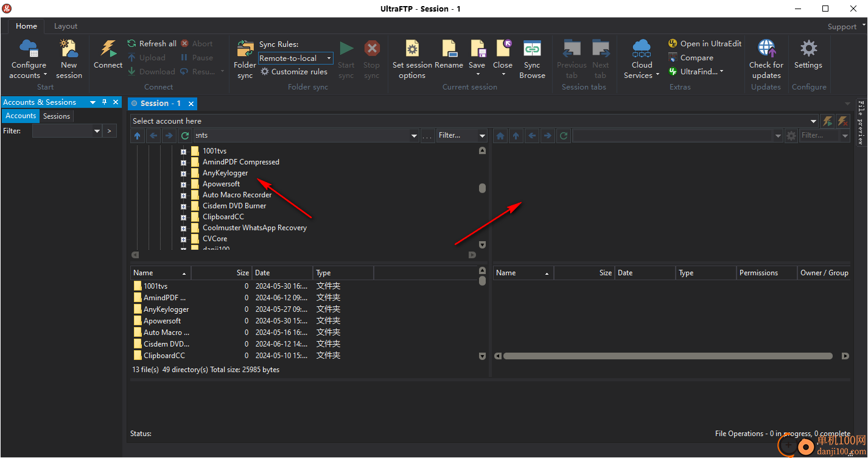Switch to the Sessions tab
The height and width of the screenshot is (458, 868).
click(x=57, y=116)
